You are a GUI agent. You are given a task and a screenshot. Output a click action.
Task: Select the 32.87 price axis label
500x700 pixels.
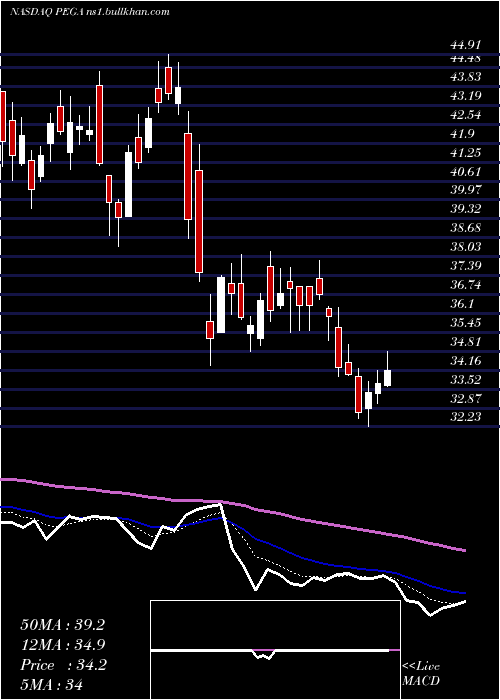click(x=465, y=398)
